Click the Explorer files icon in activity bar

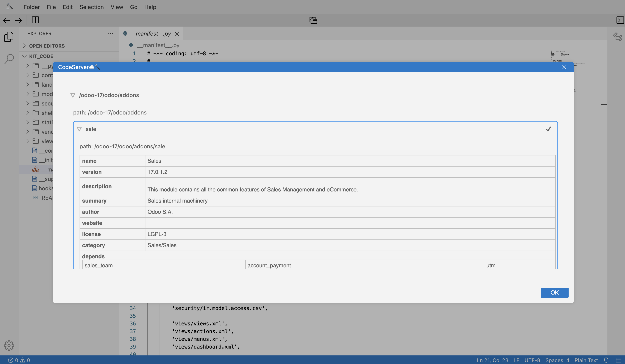pos(9,37)
